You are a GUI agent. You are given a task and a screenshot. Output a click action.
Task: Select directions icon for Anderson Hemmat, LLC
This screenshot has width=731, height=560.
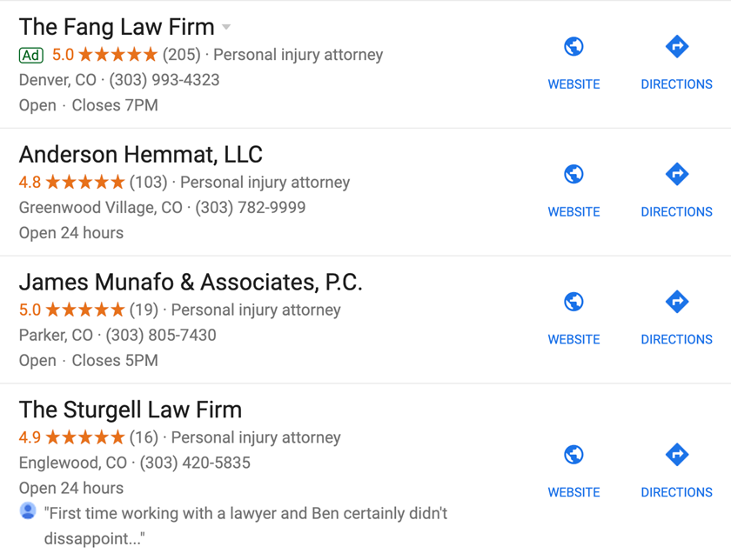(677, 174)
